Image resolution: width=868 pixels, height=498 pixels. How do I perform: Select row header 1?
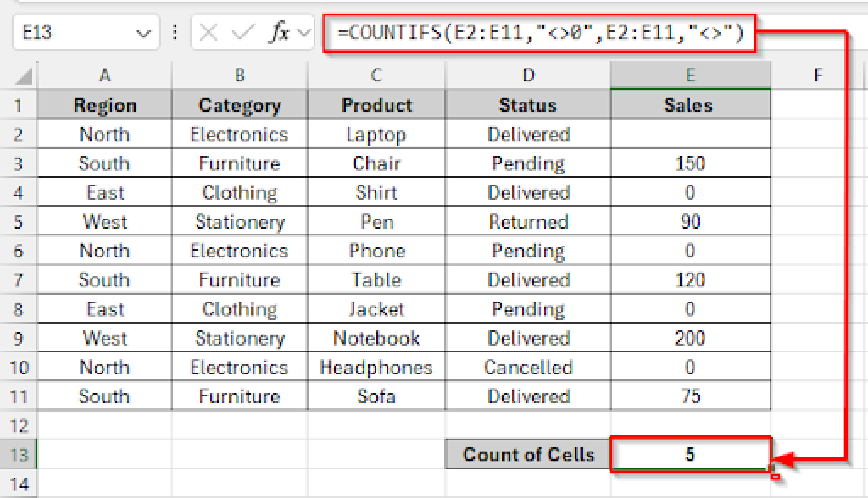[18, 104]
